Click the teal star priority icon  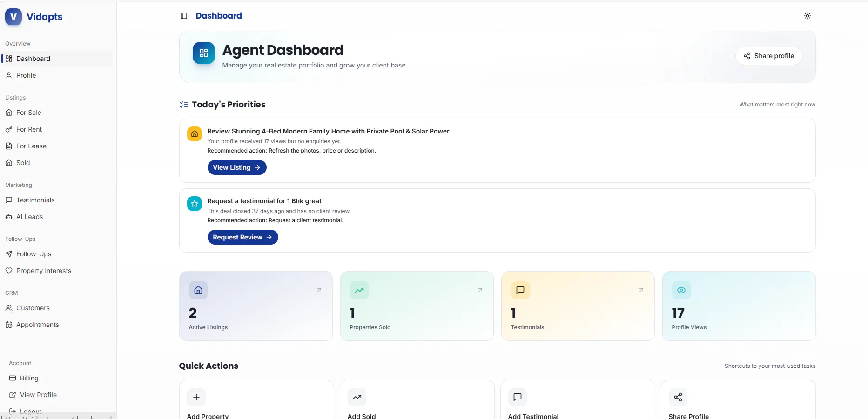coord(195,204)
